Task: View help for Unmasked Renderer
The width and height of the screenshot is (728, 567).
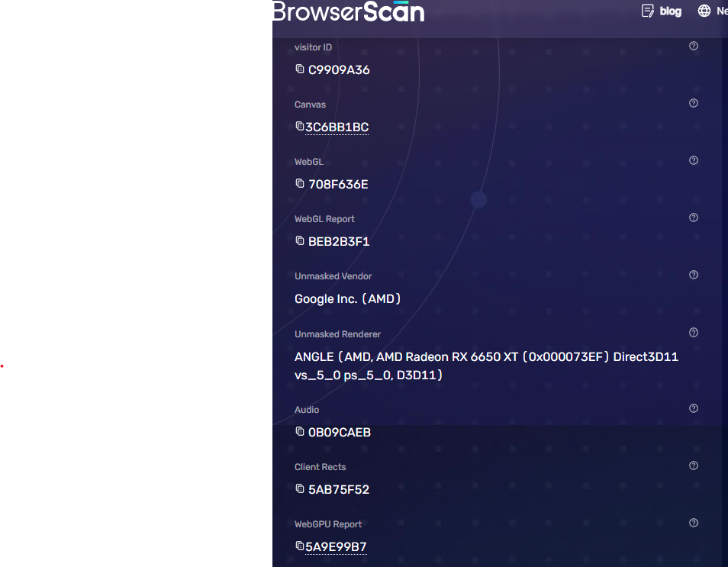Action: coord(694,333)
